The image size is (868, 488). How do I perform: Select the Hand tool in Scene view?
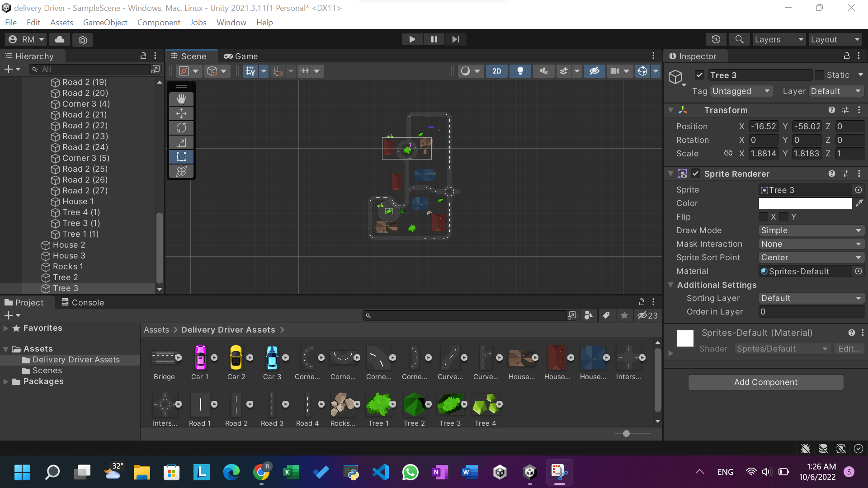181,98
